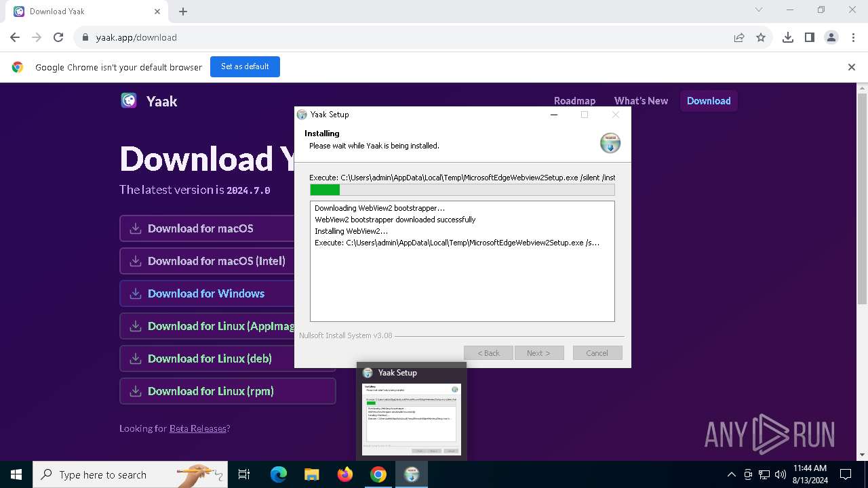Click Download for macOS

click(207, 228)
